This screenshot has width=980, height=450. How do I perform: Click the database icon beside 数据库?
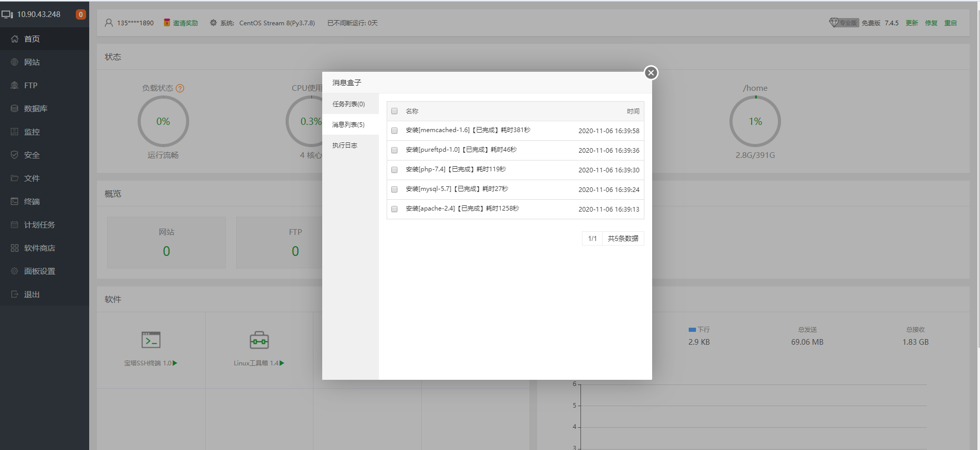pos(14,108)
